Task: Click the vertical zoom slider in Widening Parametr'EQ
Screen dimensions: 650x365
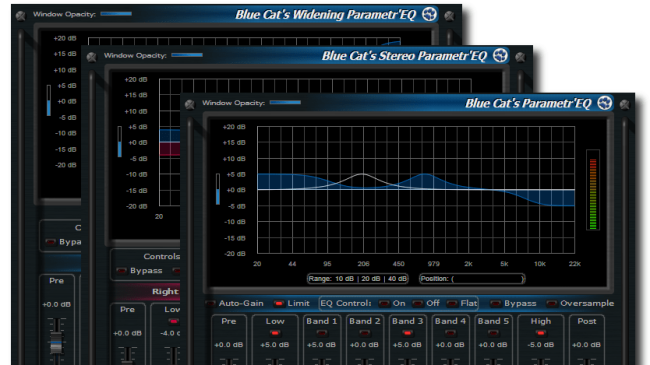Action: tap(49, 101)
